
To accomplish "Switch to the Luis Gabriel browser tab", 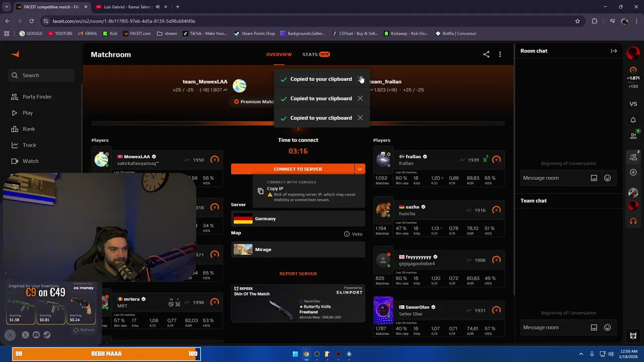I will point(131,7).
